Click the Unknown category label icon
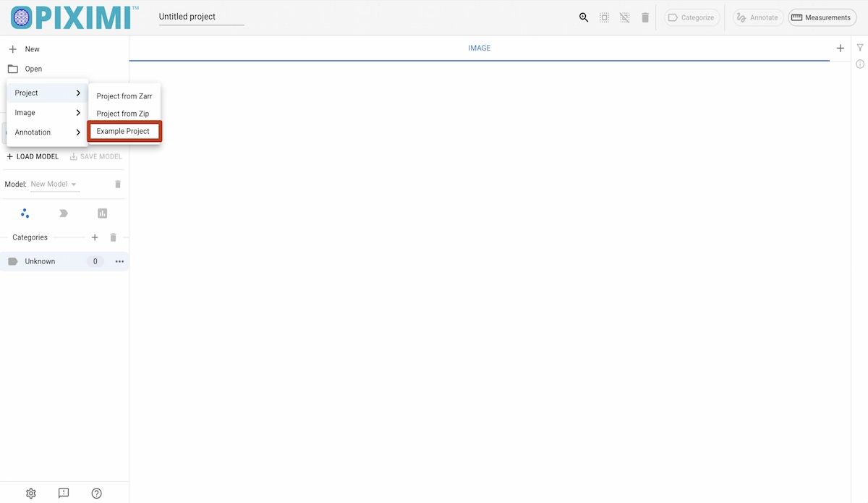The height and width of the screenshot is (503, 868). (x=13, y=261)
